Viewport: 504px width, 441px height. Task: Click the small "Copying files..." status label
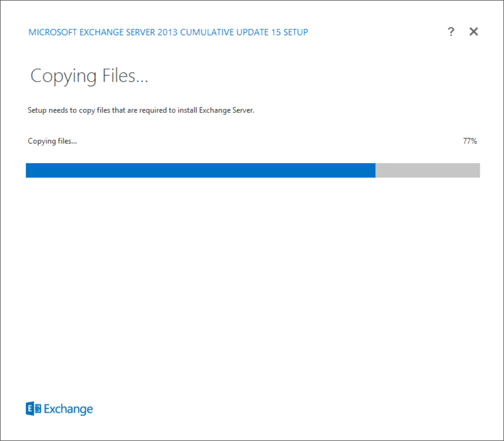(x=52, y=141)
